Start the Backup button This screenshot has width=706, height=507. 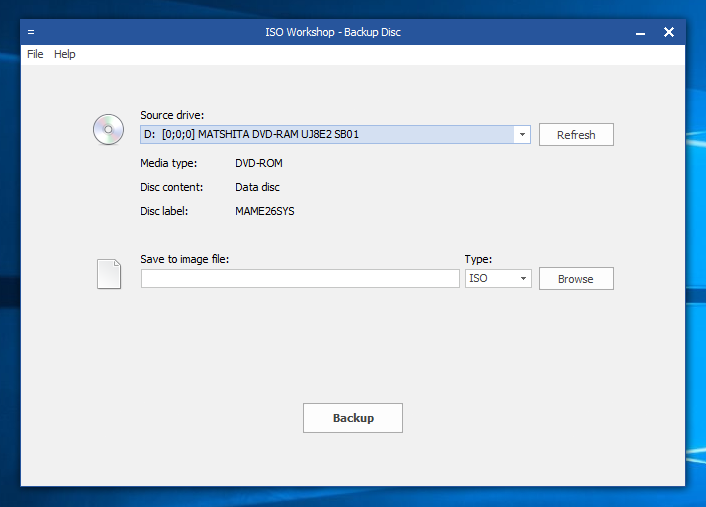coord(353,418)
